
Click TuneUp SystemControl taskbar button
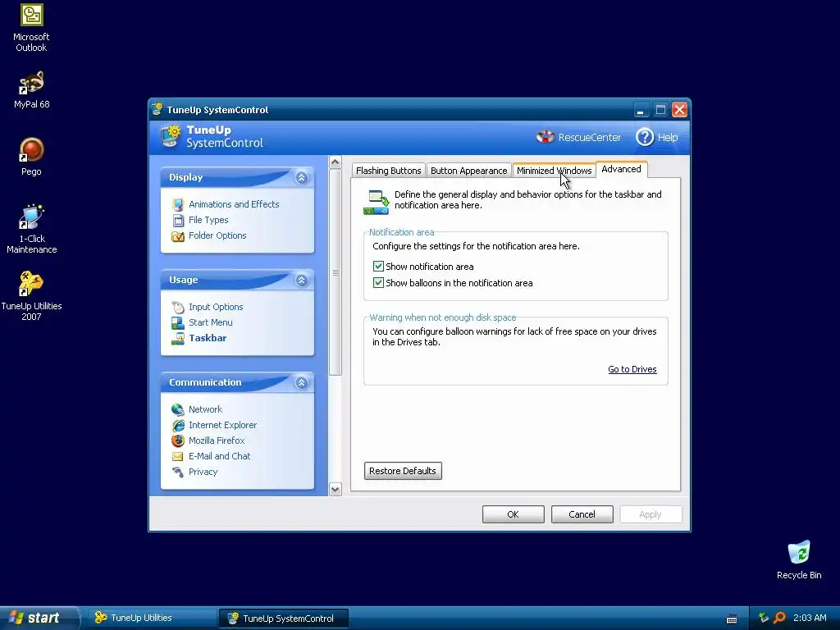(x=284, y=619)
